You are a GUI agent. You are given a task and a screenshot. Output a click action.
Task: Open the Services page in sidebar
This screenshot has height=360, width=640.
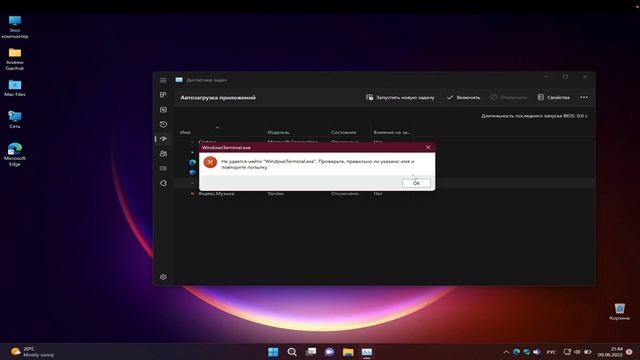(x=163, y=183)
